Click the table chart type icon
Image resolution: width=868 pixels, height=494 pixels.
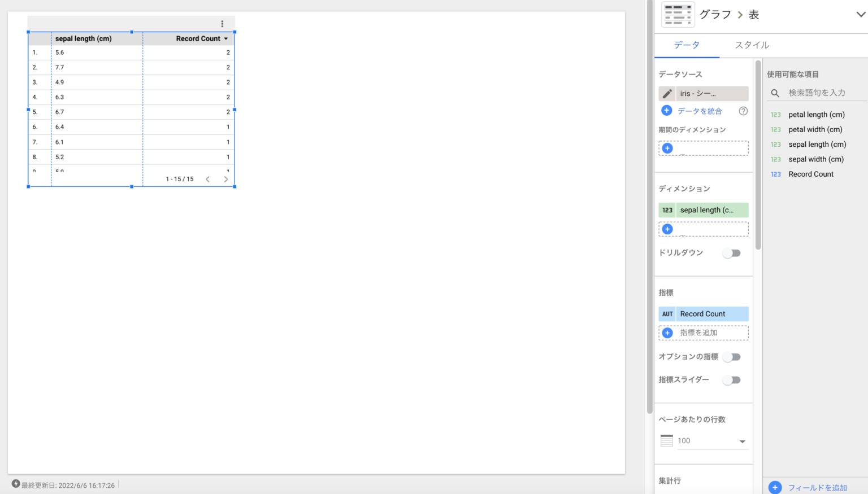[x=678, y=15]
